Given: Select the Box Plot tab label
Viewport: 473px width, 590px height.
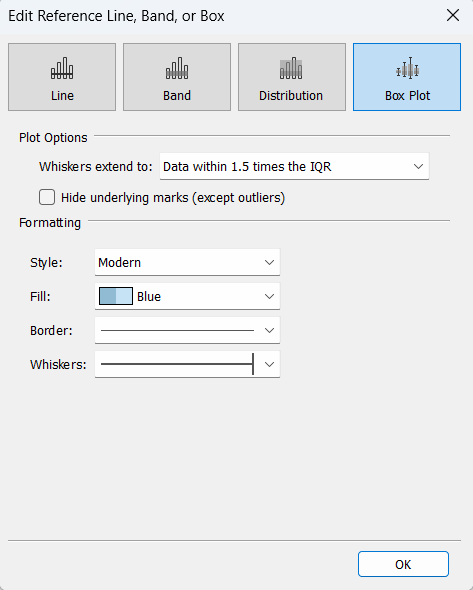Looking at the screenshot, I should click(x=408, y=96).
